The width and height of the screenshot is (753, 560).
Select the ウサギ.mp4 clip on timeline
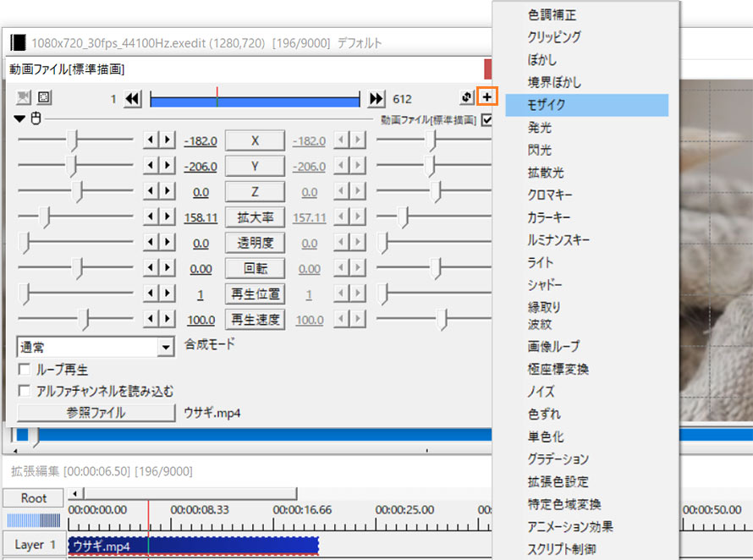tap(193, 546)
